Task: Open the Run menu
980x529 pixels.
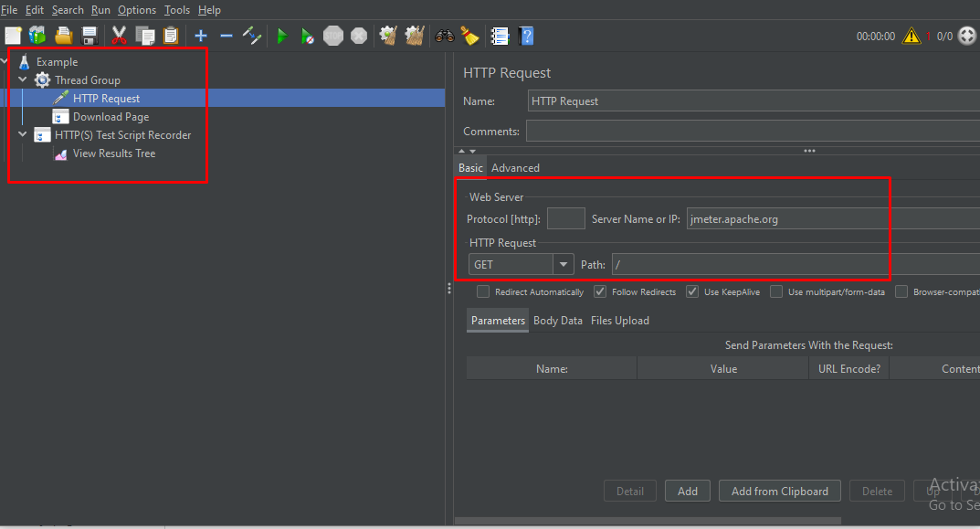Action: pos(100,10)
